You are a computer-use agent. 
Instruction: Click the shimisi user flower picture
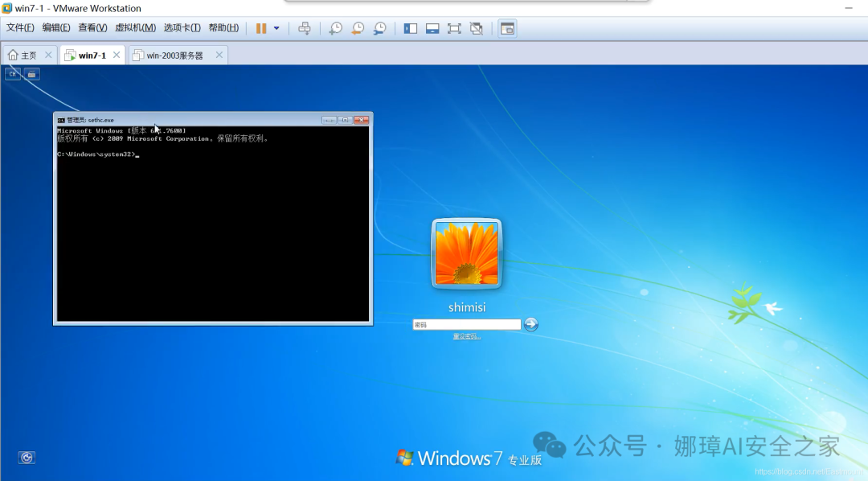click(x=467, y=254)
